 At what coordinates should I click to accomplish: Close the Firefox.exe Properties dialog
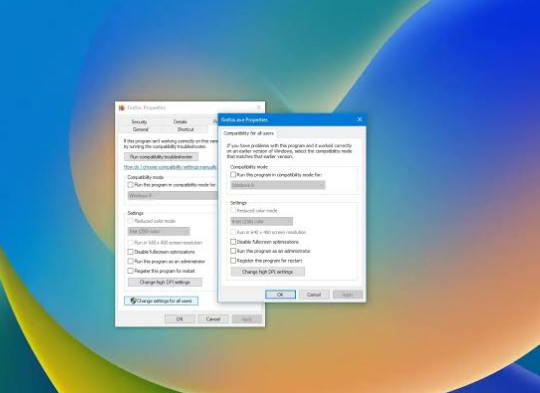(360, 120)
